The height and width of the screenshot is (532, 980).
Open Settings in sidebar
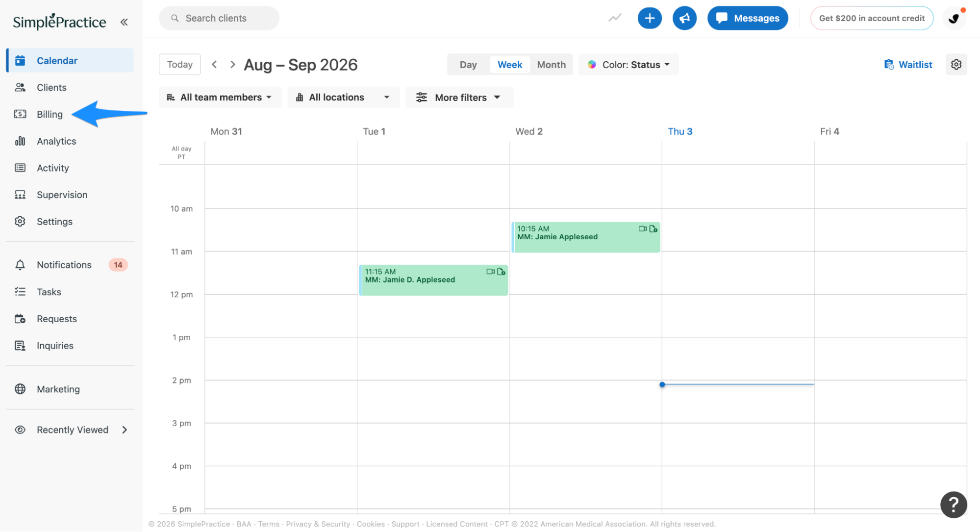(70, 222)
